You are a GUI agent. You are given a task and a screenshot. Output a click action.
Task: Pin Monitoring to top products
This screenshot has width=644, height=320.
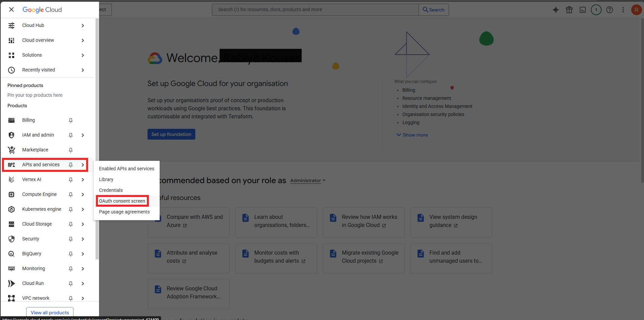(x=70, y=268)
